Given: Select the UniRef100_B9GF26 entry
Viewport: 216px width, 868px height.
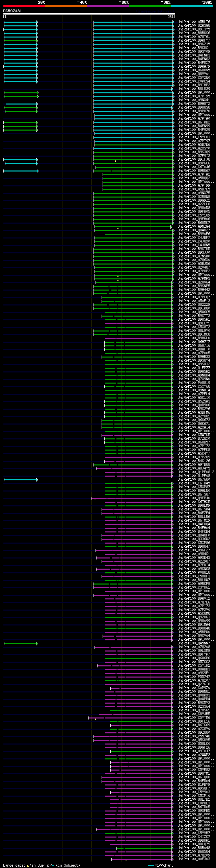Looking at the screenshot, I should [x=194, y=748].
